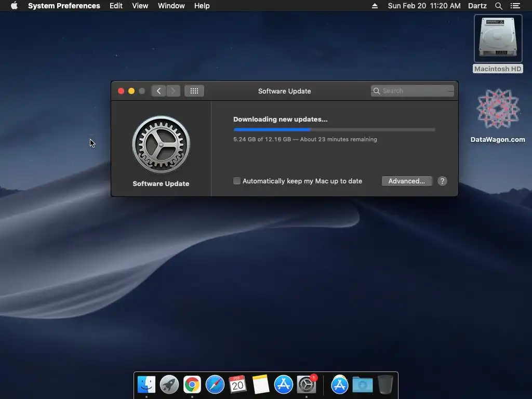
Task: Open the App Store icon right of Dock divider
Action: tap(340, 385)
